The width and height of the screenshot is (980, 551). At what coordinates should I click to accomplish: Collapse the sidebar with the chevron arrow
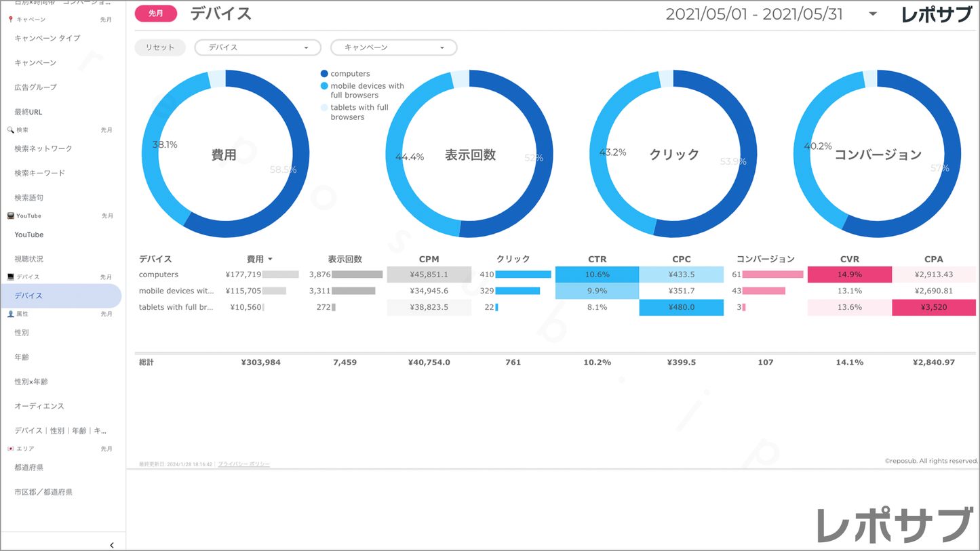coord(112,545)
